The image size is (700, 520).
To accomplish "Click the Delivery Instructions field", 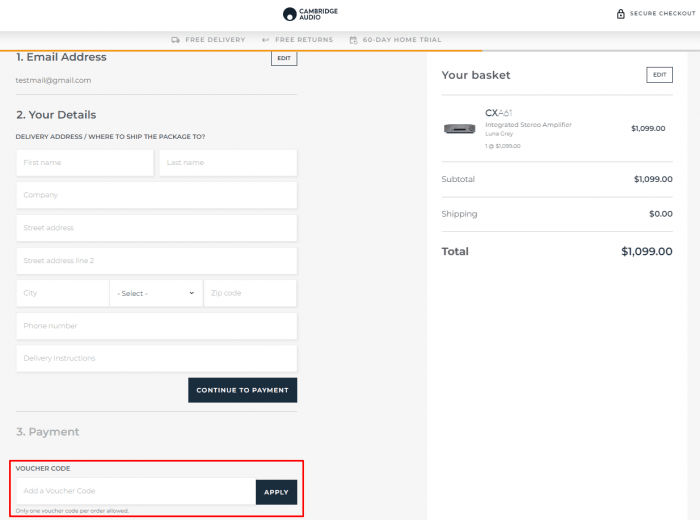I will coord(157,358).
